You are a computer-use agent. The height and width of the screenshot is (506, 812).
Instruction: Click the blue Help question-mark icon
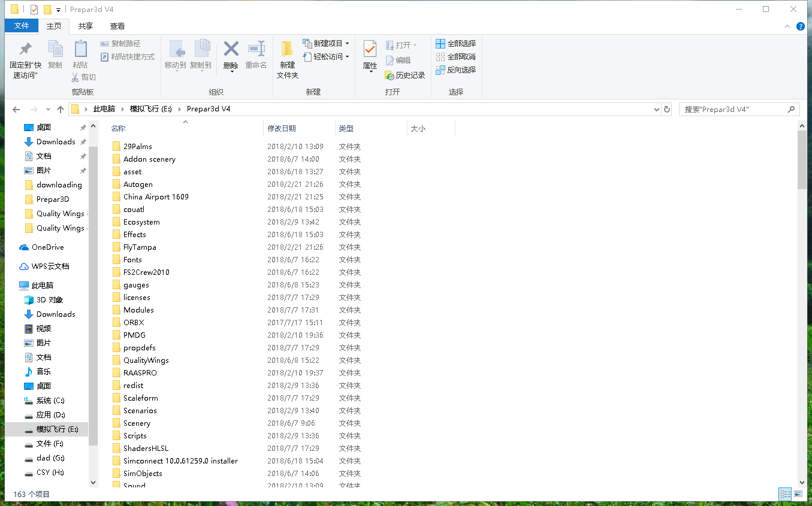801,26
